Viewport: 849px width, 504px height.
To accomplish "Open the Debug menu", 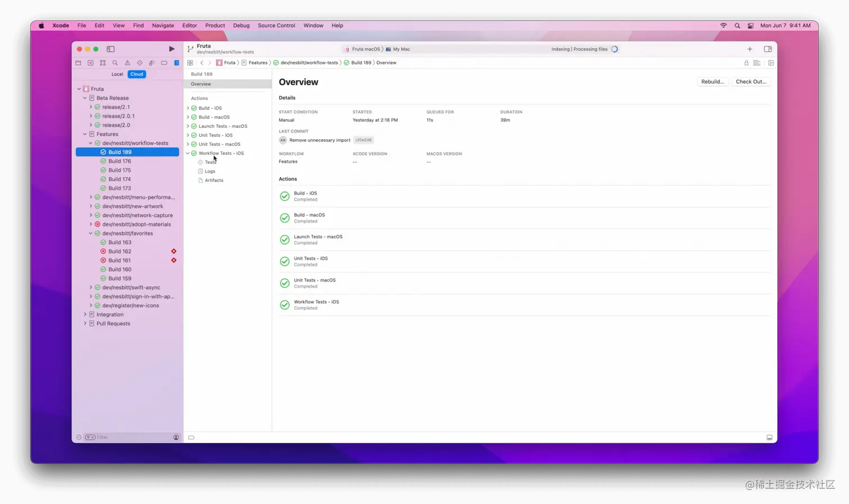I will click(241, 25).
